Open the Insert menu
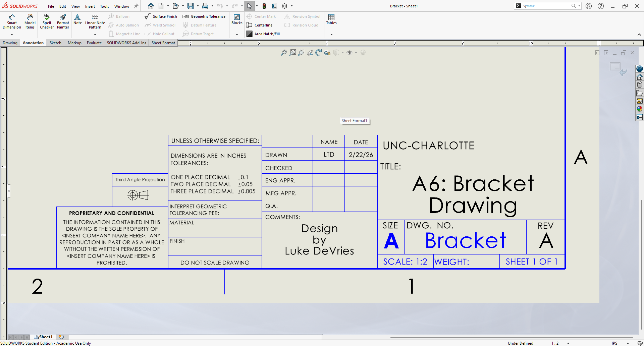The height and width of the screenshot is (346, 644). (90, 6)
